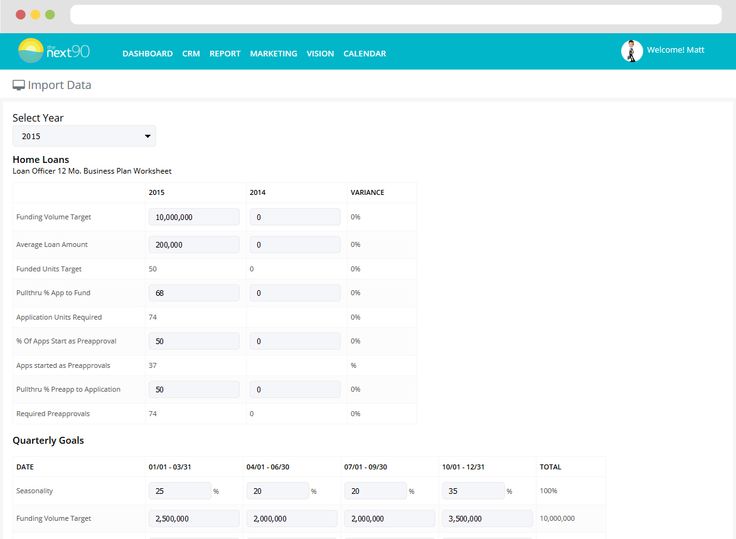Click the Welcome! Matt link
Image resolution: width=736 pixels, height=539 pixels.
(675, 50)
